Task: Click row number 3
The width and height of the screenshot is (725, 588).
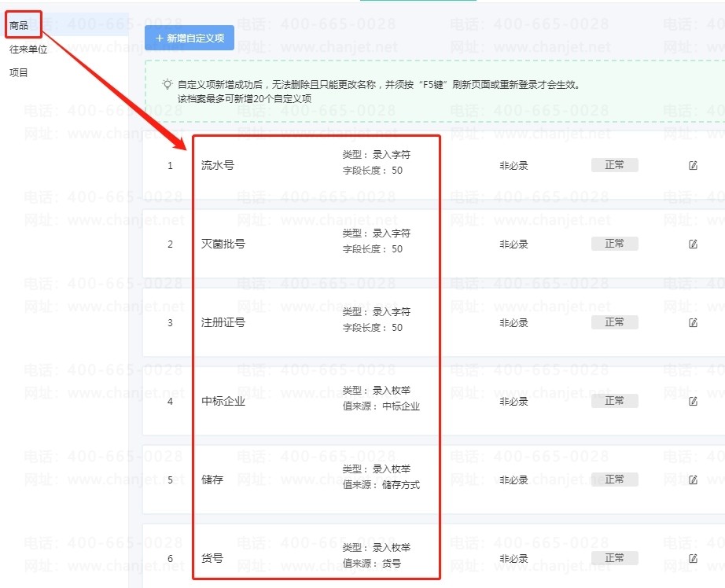Action: 170,322
